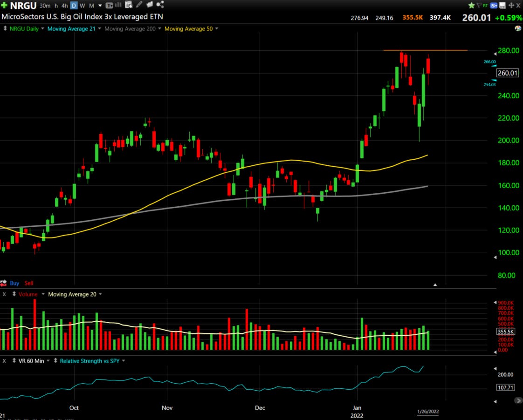Click the color palette icon below price
The image size is (523, 420).
coord(518,29)
